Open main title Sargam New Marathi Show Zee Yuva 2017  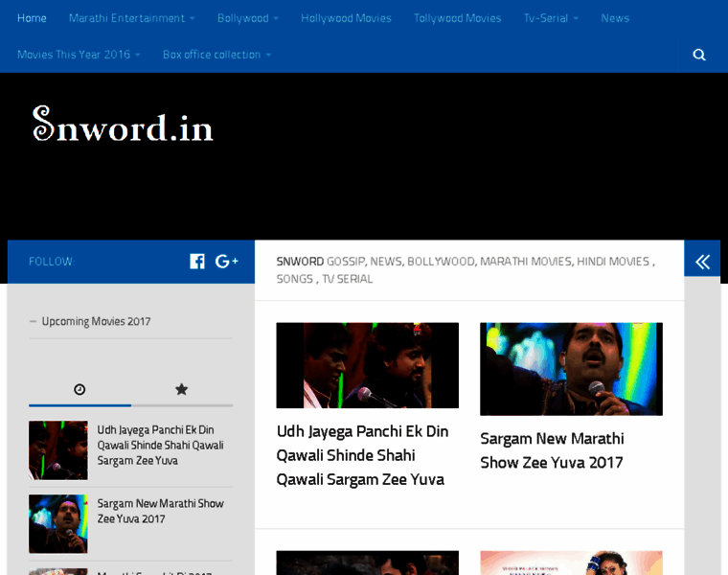[x=552, y=450]
